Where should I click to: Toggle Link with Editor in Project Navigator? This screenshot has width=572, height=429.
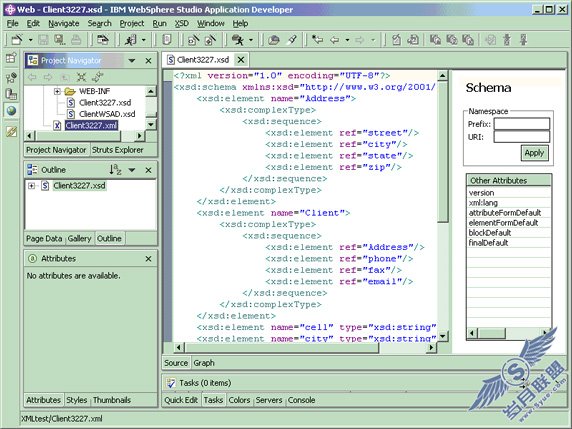click(98, 77)
